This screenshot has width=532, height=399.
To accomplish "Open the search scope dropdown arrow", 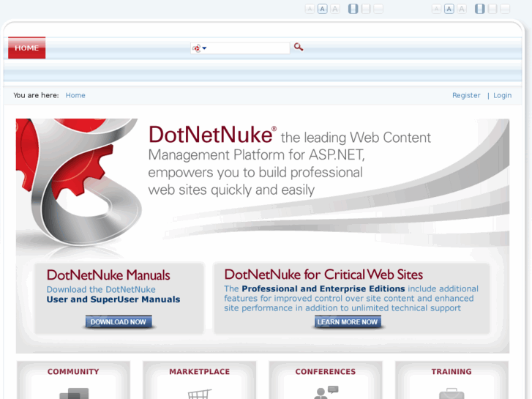I will click(204, 48).
